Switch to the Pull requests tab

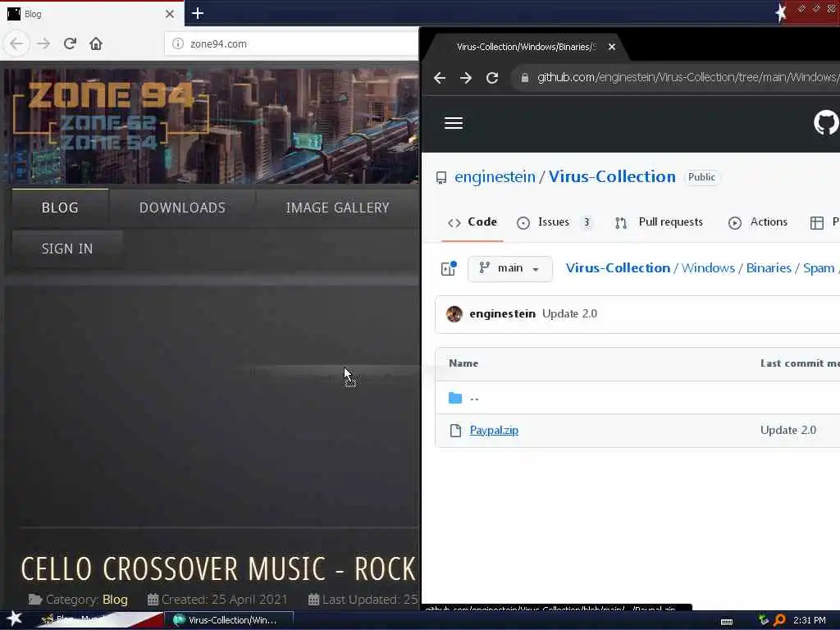tap(659, 222)
